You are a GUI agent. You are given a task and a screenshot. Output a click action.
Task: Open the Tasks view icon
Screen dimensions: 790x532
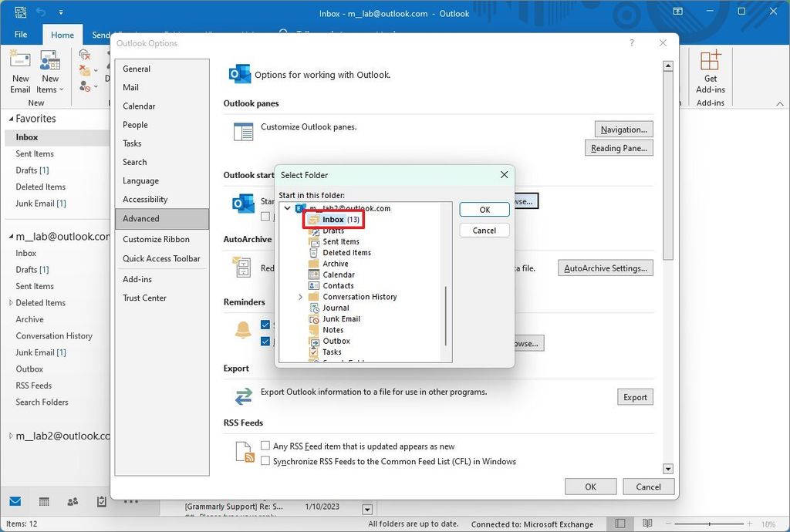click(100, 501)
